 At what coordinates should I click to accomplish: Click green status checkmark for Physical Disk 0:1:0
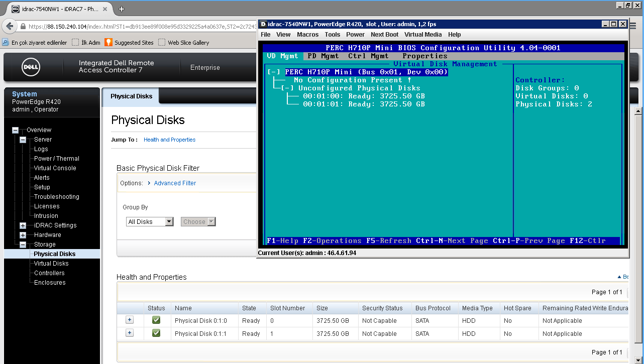(156, 320)
